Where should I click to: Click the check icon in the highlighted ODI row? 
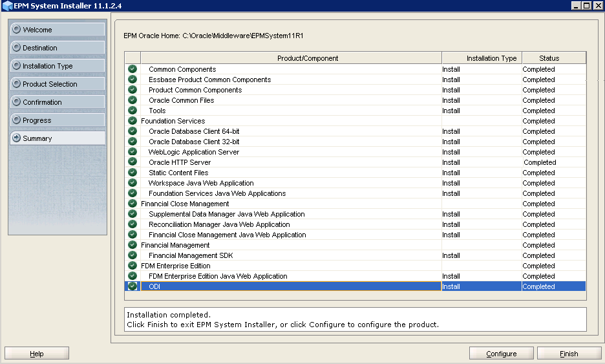(133, 286)
